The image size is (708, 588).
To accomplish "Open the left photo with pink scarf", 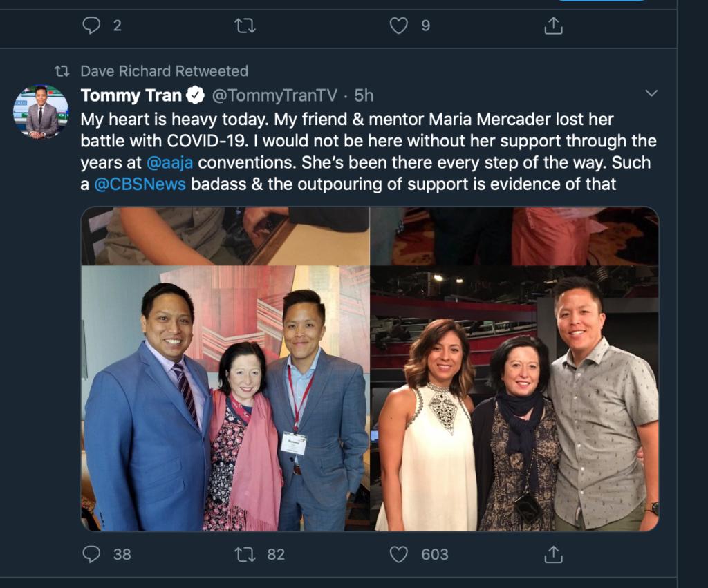I will click(x=225, y=369).
